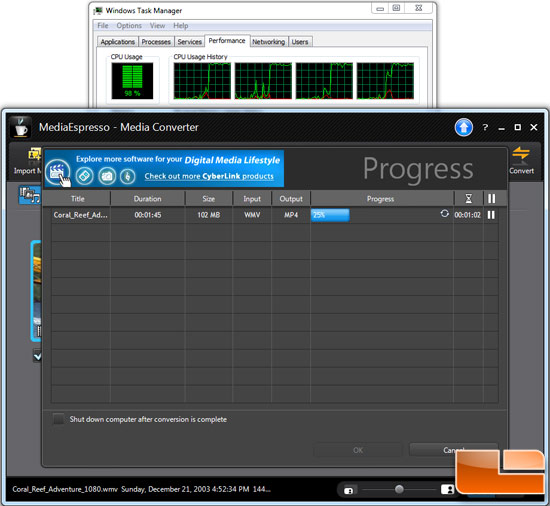This screenshot has height=506, width=550.
Task: Click the CPU Usage 98% meter
Action: (x=132, y=81)
